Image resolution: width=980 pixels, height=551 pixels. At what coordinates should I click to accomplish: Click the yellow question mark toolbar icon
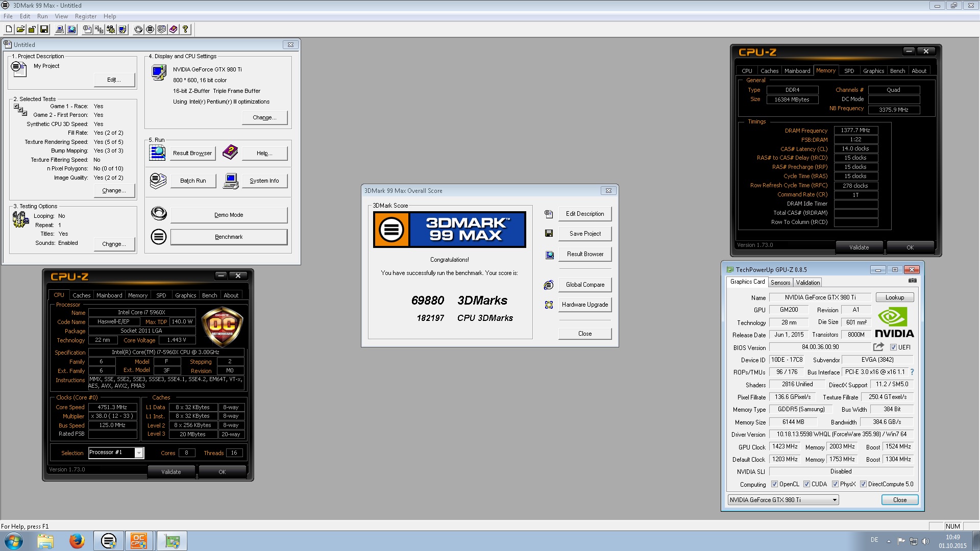coord(185,29)
